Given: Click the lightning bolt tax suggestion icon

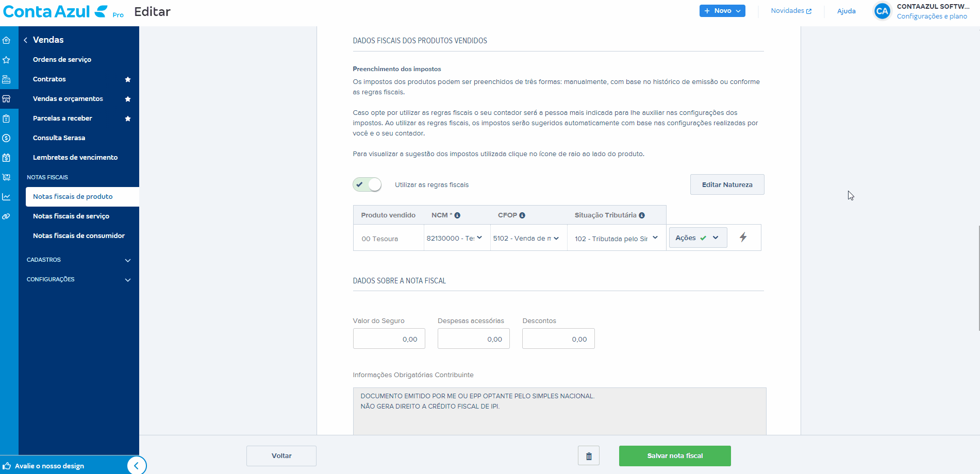Looking at the screenshot, I should (743, 238).
